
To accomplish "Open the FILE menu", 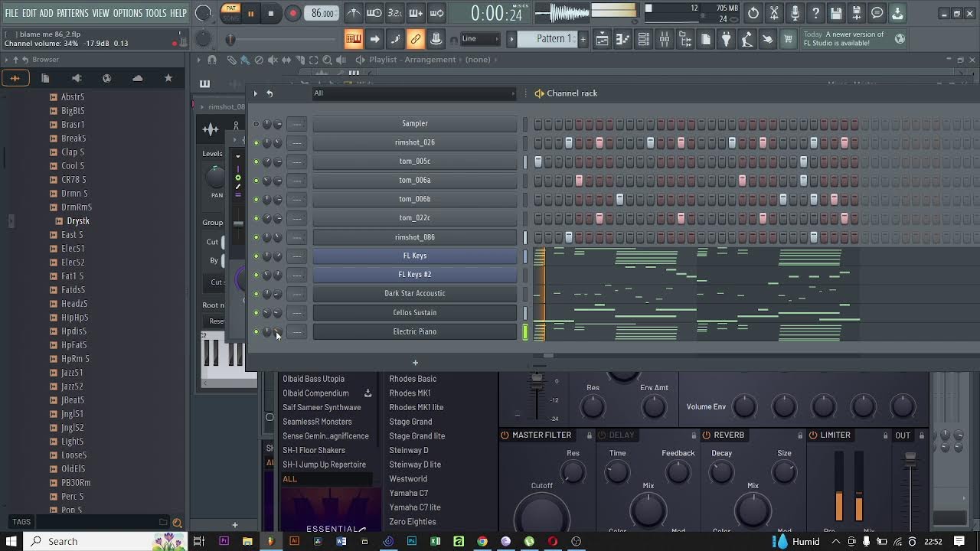I will pyautogui.click(x=11, y=13).
